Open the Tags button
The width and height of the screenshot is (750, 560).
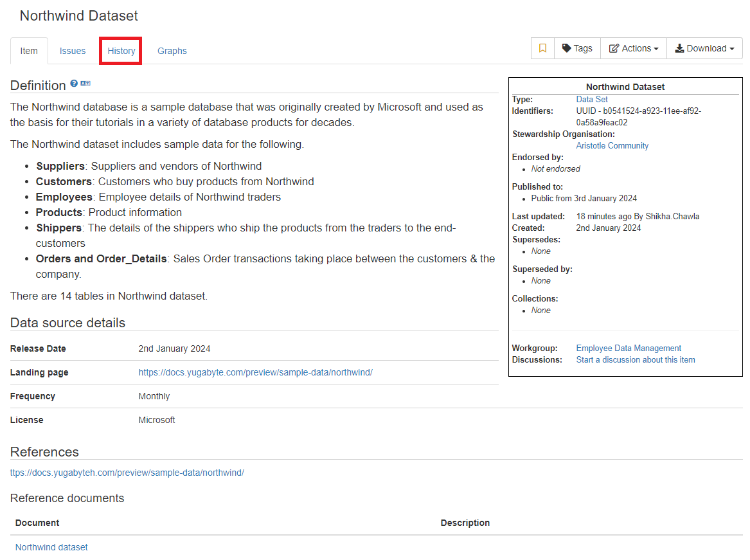tap(577, 48)
